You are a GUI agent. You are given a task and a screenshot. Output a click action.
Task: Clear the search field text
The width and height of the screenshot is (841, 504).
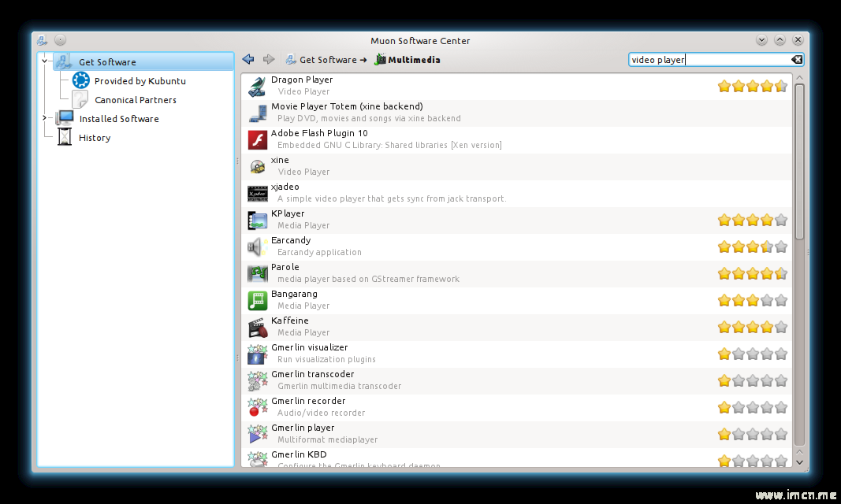pyautogui.click(x=797, y=59)
